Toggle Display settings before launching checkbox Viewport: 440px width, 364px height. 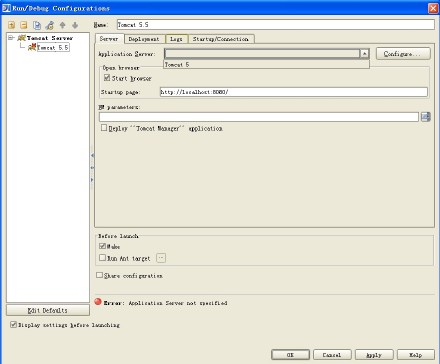tap(13, 325)
